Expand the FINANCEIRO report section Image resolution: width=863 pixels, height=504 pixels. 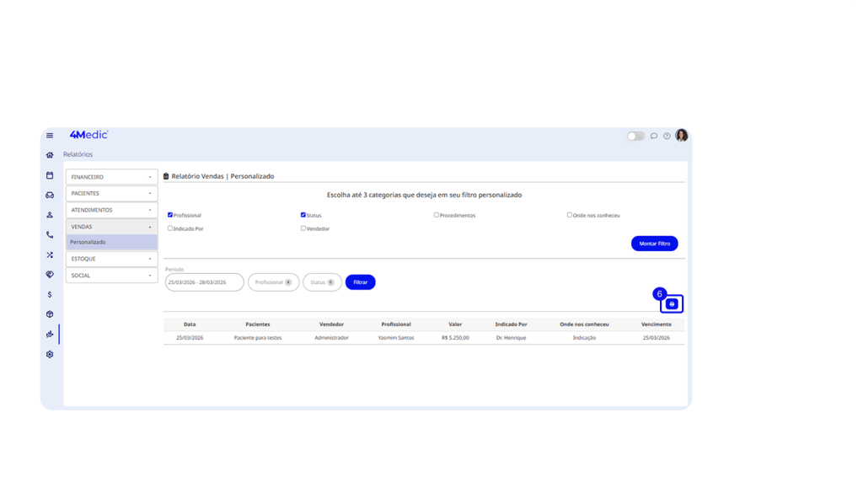pyautogui.click(x=111, y=177)
